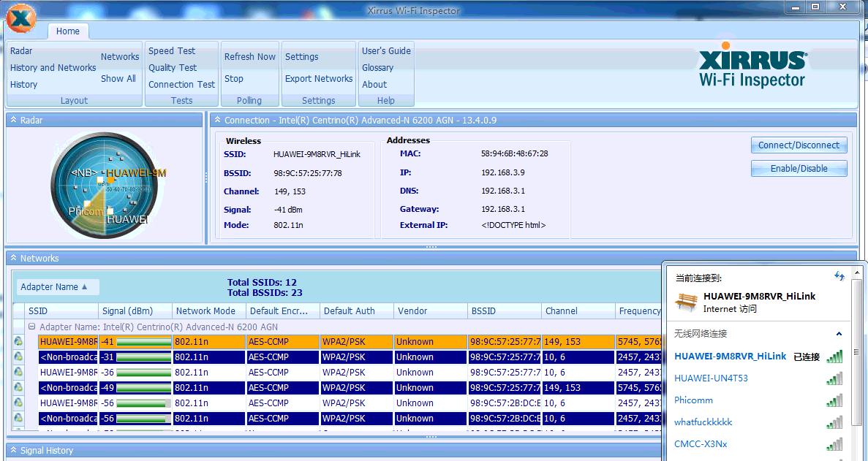Sort by the Signal (dBm) column header
Image resolution: width=868 pixels, height=461 pixels.
tap(135, 311)
